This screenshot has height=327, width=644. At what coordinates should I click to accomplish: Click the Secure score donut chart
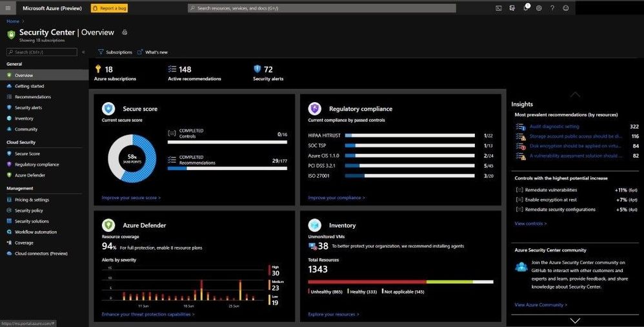tap(132, 158)
